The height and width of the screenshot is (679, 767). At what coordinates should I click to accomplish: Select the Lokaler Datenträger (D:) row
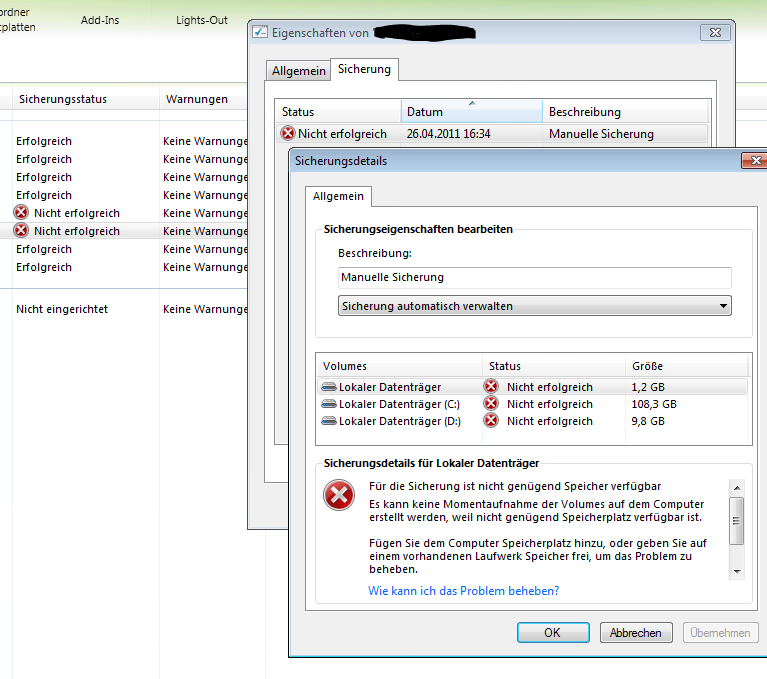tap(533, 421)
